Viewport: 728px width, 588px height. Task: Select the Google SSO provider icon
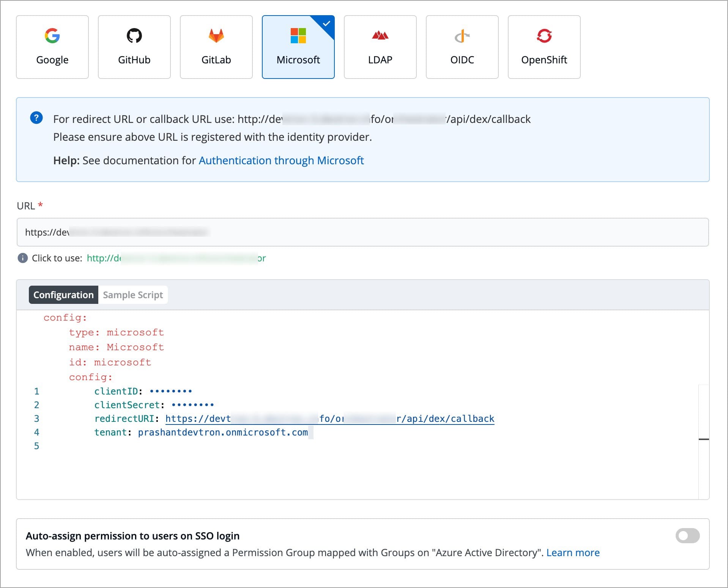coord(52,36)
